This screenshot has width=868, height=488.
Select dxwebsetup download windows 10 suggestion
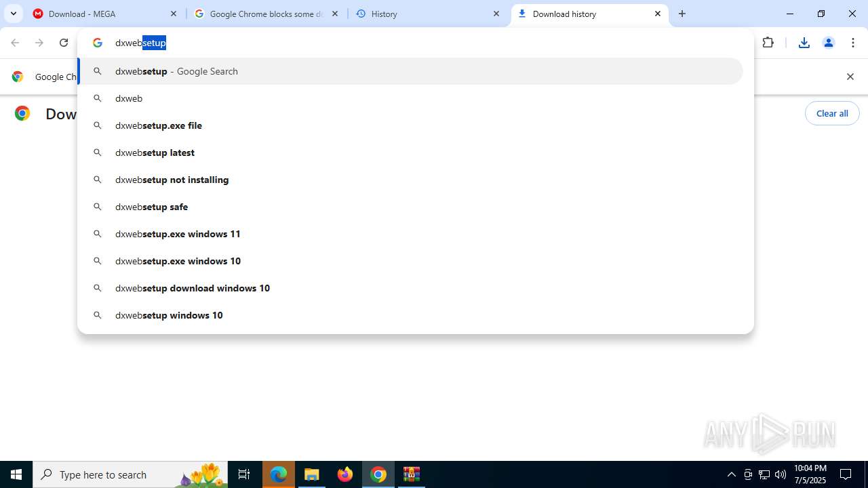click(410, 288)
